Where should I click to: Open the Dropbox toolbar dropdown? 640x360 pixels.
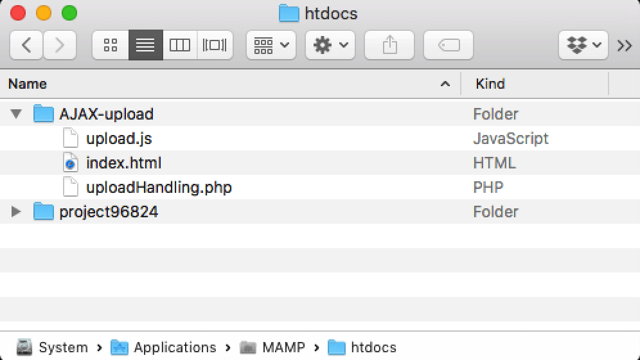(x=583, y=45)
